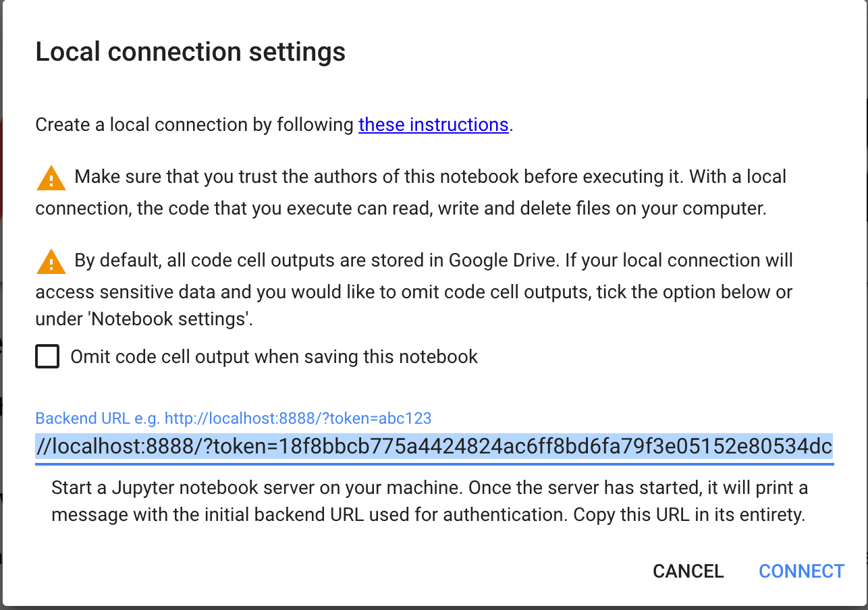Click the example 'token=abc123' URL in the label
This screenshot has height=610, width=868.
coord(298,418)
